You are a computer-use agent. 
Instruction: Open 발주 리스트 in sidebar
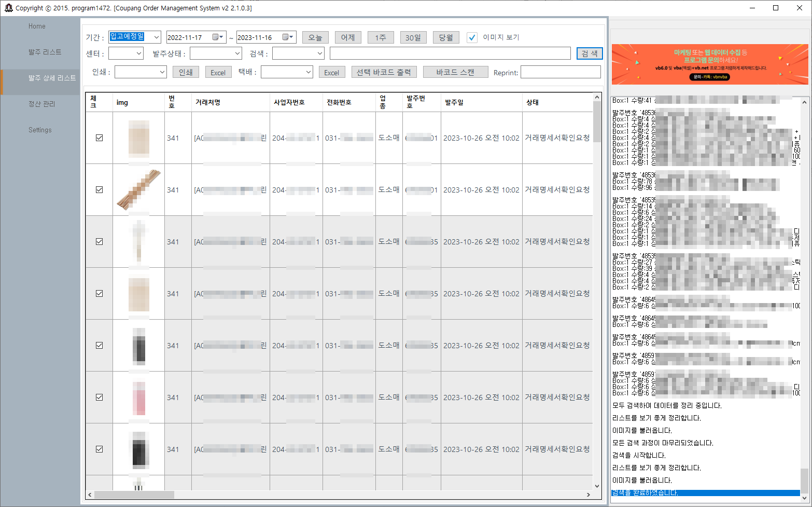pos(45,52)
